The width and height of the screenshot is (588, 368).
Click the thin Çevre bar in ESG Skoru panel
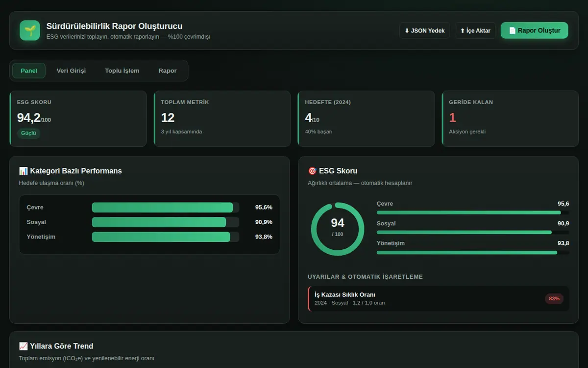point(473,212)
